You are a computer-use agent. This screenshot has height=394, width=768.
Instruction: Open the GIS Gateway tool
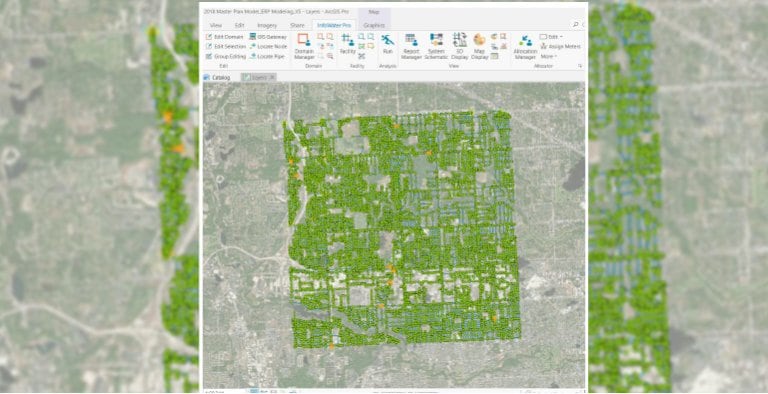point(268,37)
